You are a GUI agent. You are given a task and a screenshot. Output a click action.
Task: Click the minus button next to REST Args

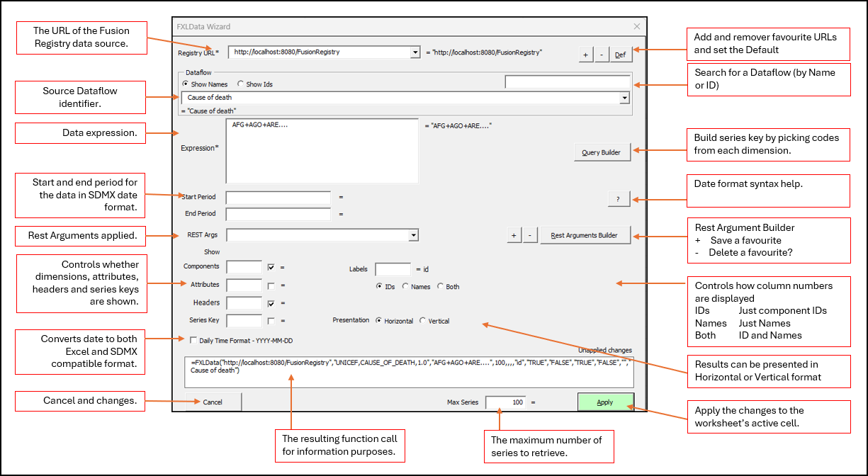[x=530, y=235]
